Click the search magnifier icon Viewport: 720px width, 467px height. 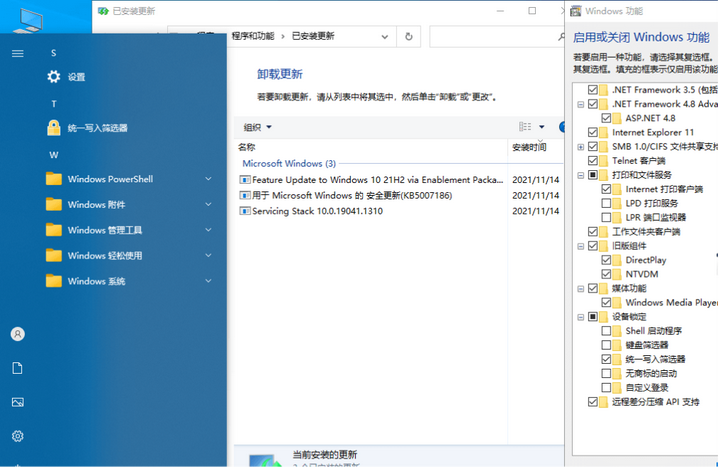tap(561, 36)
